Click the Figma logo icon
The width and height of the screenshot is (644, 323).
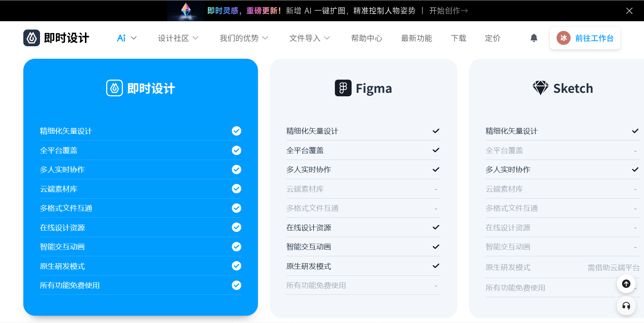(343, 88)
